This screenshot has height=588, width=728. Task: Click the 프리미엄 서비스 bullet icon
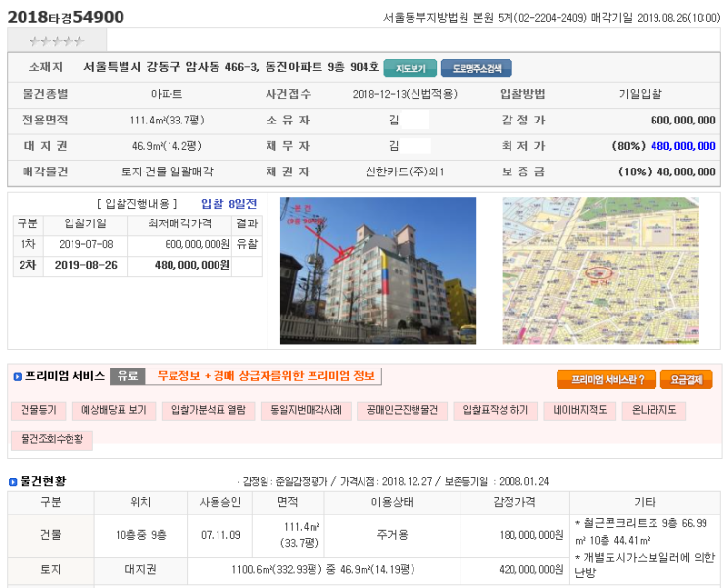coord(18,377)
